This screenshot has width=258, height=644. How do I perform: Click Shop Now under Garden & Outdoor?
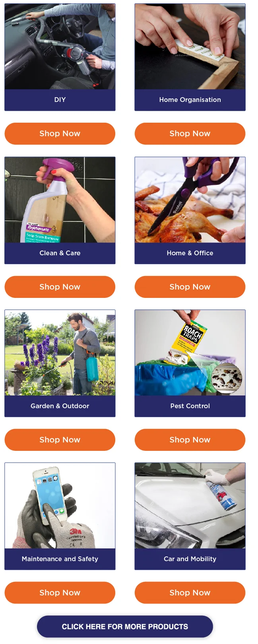click(x=60, y=440)
